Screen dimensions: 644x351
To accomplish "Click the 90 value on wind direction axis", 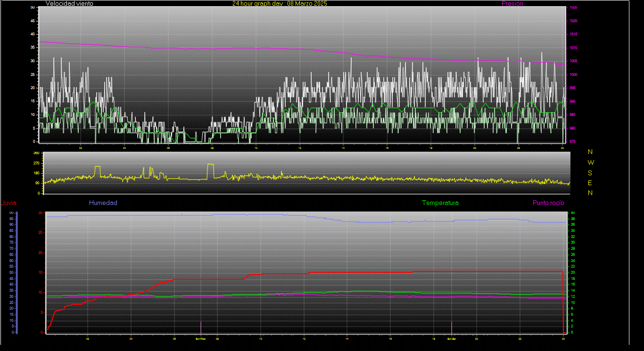I will point(37,183).
